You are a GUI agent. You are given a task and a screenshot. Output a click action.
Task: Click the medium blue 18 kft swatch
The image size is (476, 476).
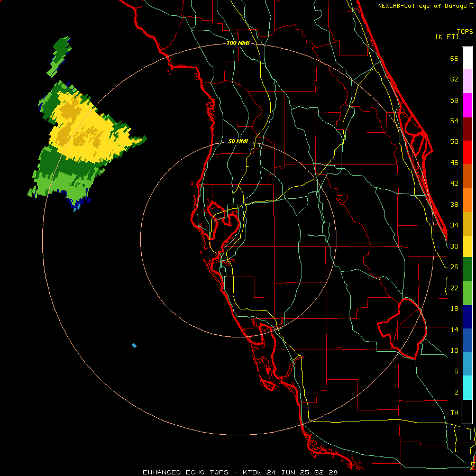click(x=467, y=340)
